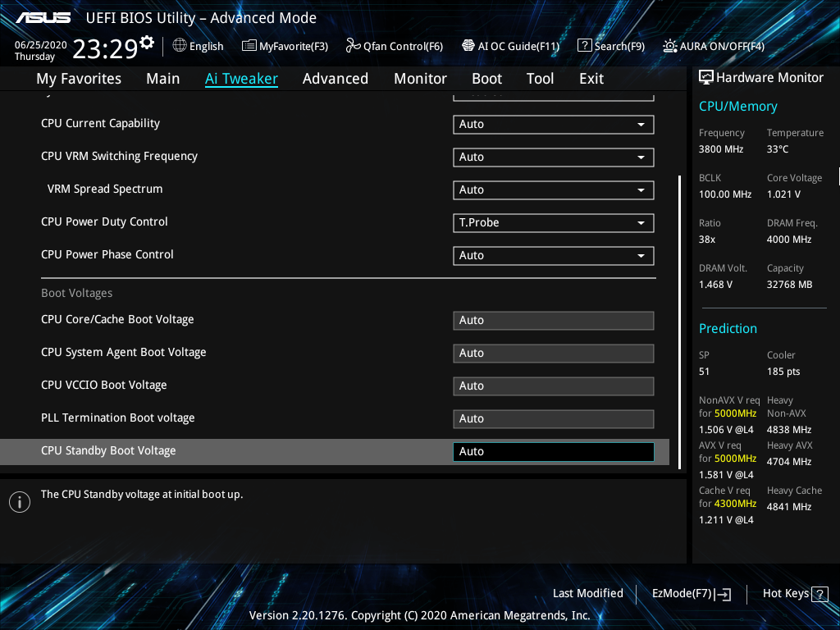Viewport: 840px width, 630px height.
Task: Click CPU System Agent Boot Voltage field
Action: coord(554,353)
